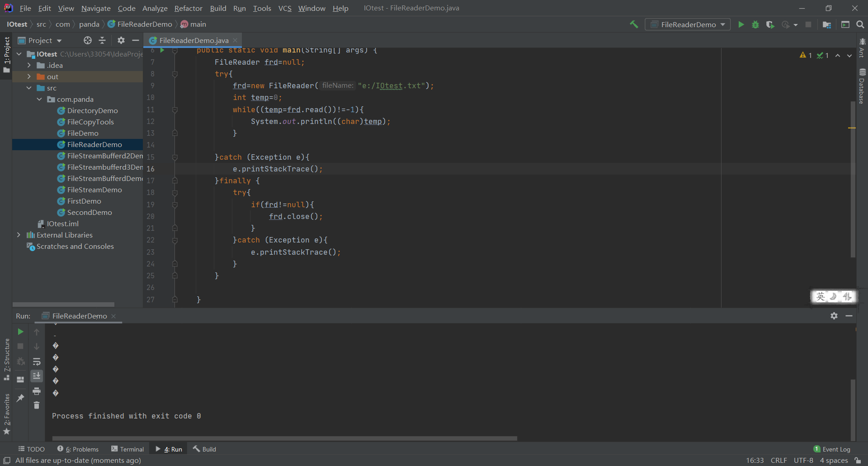Toggle the Structure side panel
The width and height of the screenshot is (868, 466).
tap(6, 359)
